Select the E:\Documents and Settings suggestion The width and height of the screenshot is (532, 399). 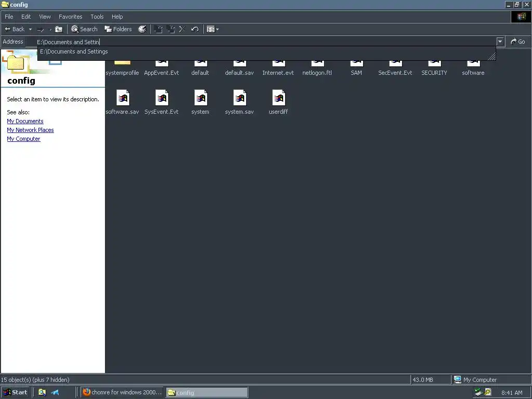pos(74,51)
